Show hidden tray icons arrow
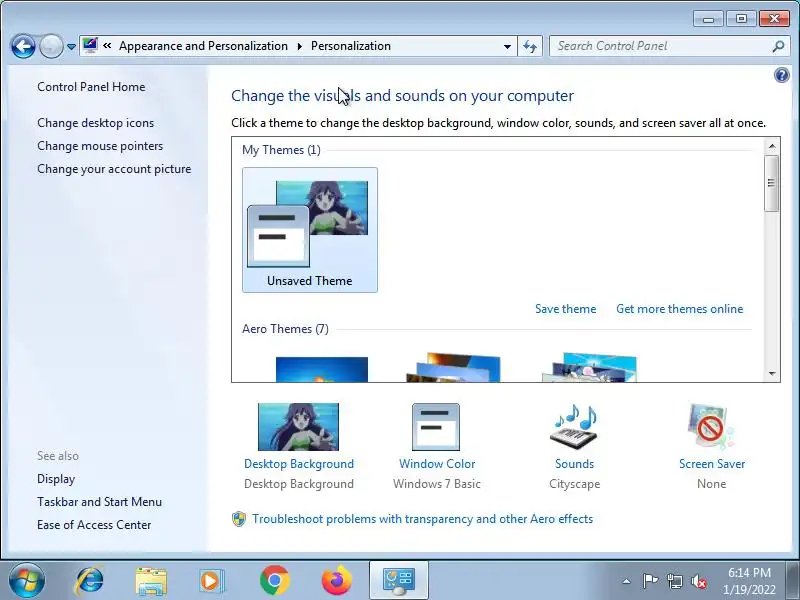 point(626,581)
